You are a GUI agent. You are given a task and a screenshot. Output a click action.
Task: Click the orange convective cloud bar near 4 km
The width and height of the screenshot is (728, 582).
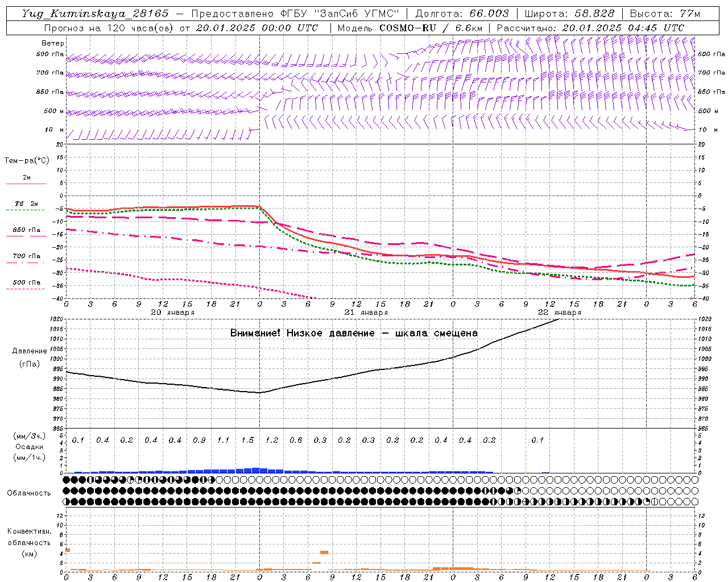pos(324,552)
